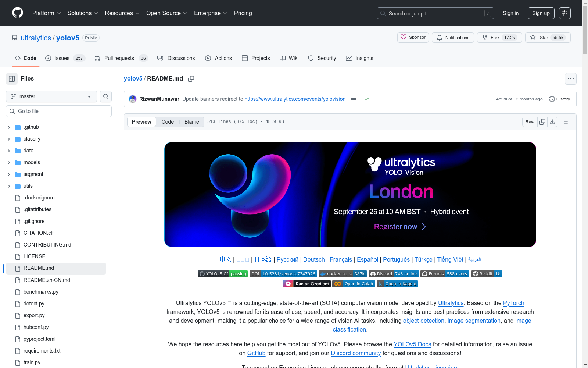This screenshot has width=588, height=368.
Task: Open the more file actions ellipsis
Action: (x=571, y=79)
